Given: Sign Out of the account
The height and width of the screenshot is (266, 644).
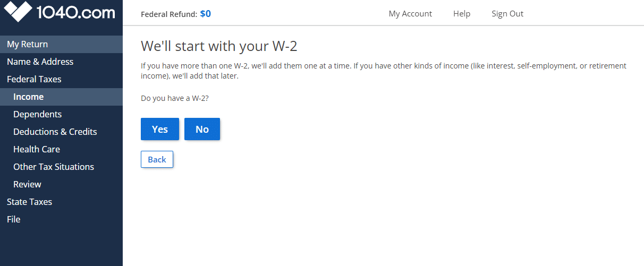Looking at the screenshot, I should click(x=507, y=14).
